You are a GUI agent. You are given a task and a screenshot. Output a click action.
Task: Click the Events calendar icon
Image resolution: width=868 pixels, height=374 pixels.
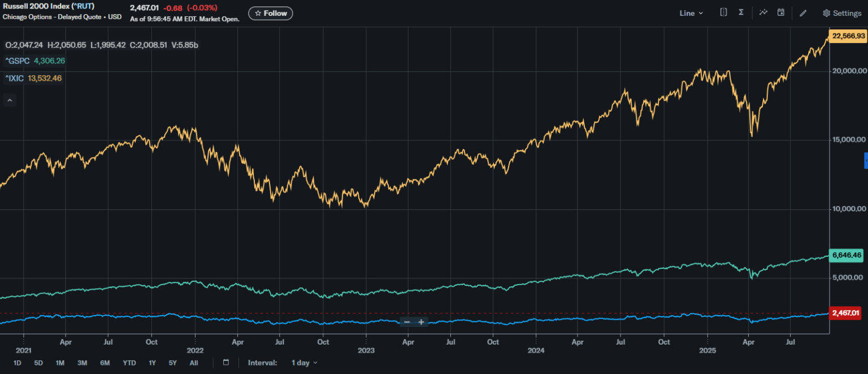[x=781, y=12]
